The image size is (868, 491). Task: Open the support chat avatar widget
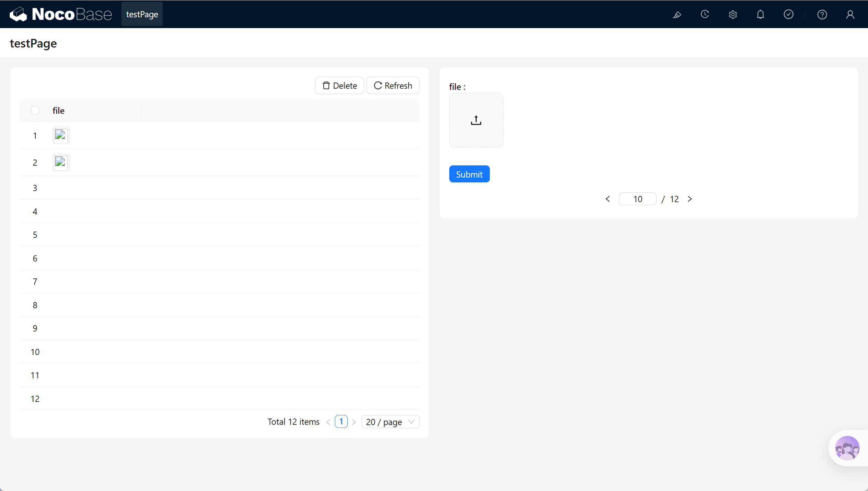(847, 448)
